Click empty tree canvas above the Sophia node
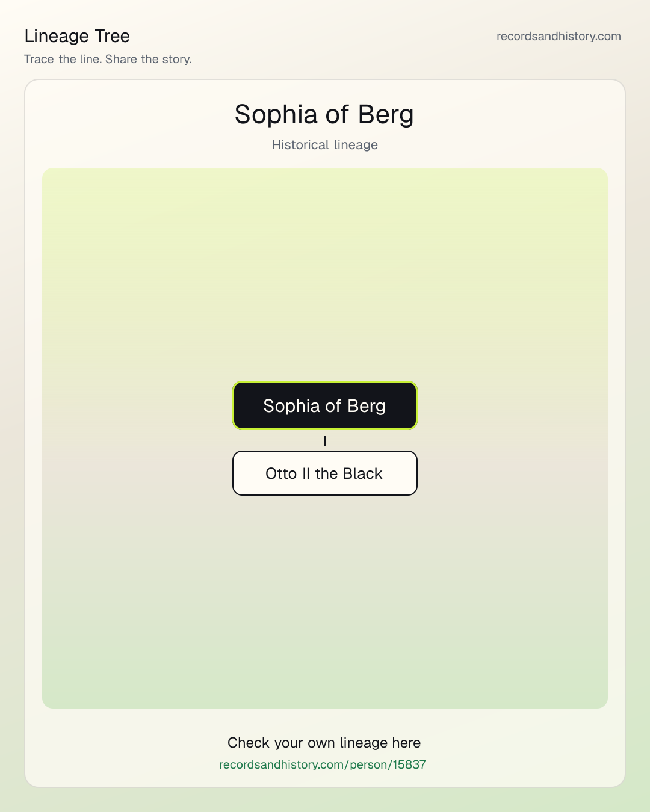This screenshot has height=812, width=650. [325, 271]
